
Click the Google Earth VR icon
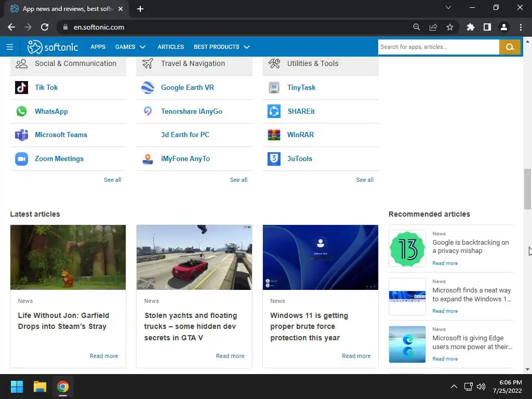(148, 87)
